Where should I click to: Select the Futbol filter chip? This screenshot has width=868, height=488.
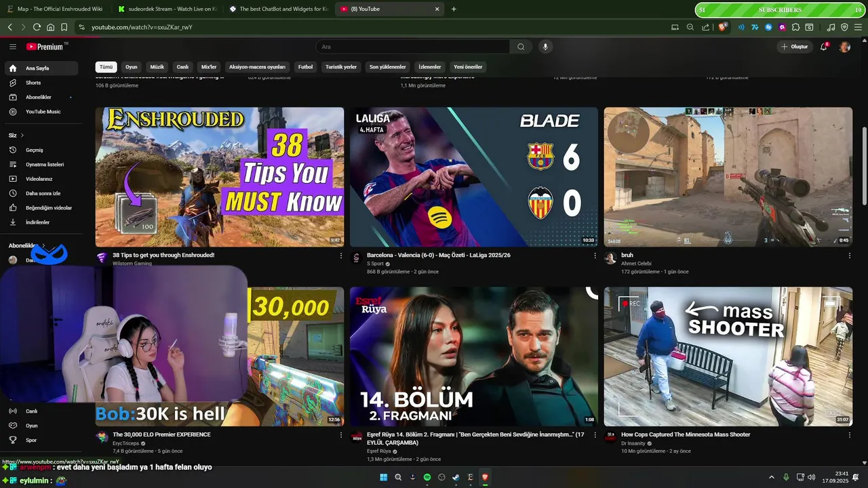click(x=306, y=67)
